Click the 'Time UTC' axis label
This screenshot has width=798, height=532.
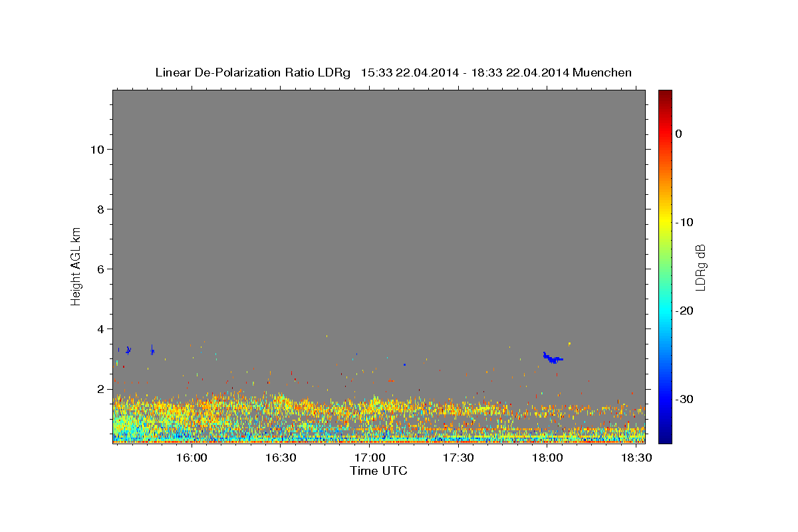[x=378, y=471]
